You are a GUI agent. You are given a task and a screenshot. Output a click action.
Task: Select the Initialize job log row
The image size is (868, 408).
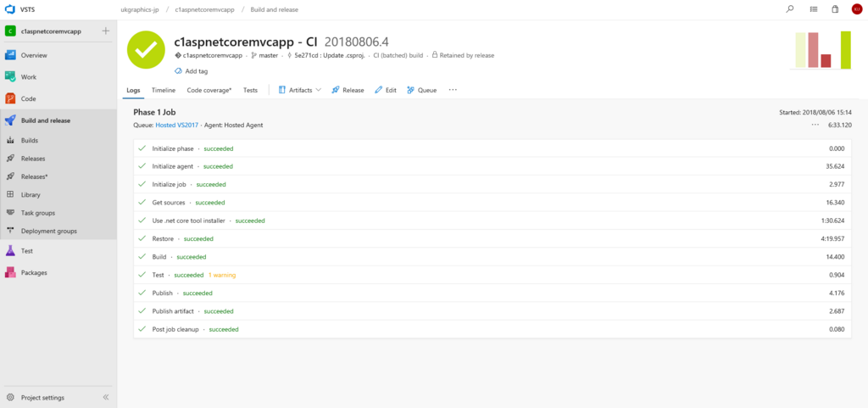pos(492,184)
